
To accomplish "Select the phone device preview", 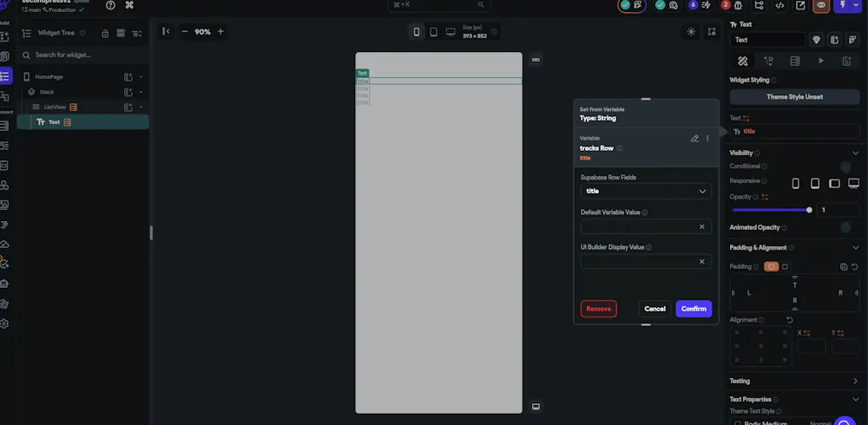I will [x=417, y=32].
